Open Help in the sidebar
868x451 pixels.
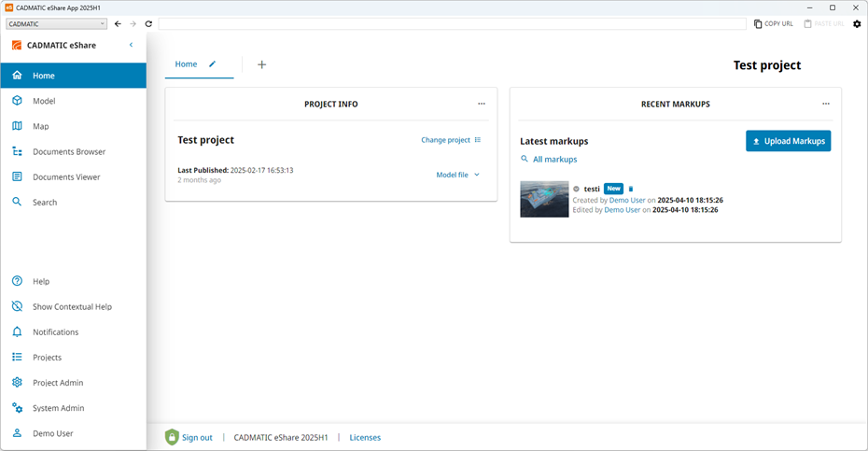[73, 281]
